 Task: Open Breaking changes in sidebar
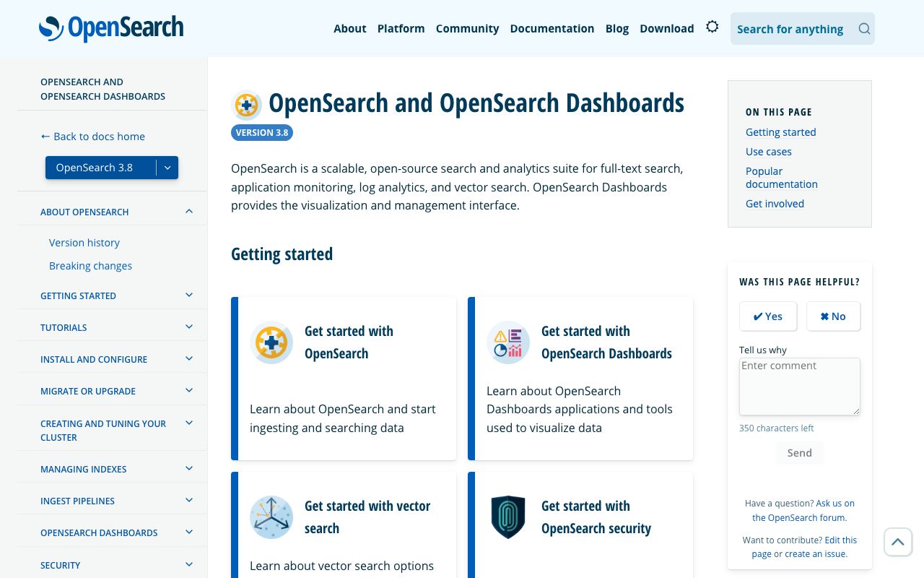[x=90, y=266]
